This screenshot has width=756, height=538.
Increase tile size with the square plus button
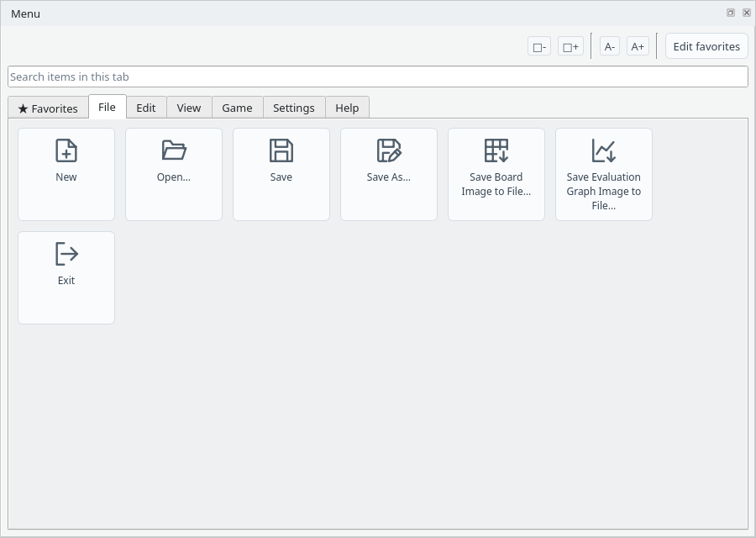tap(570, 46)
